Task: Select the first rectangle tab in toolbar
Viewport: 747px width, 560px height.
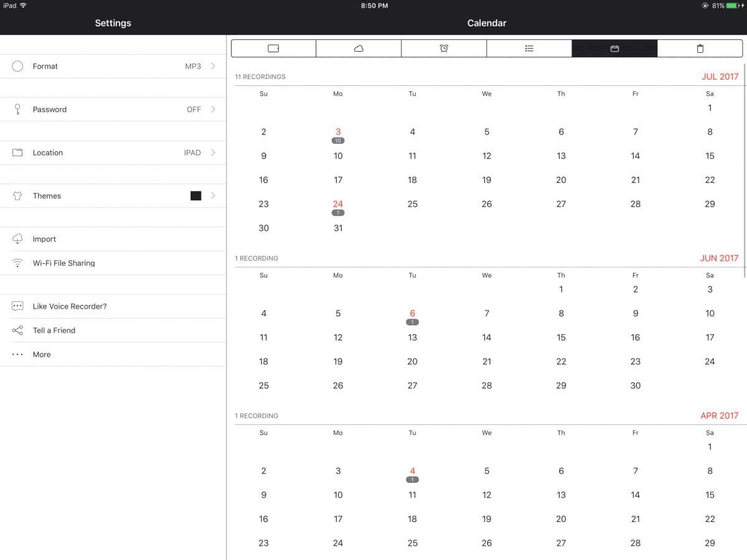Action: tap(273, 49)
